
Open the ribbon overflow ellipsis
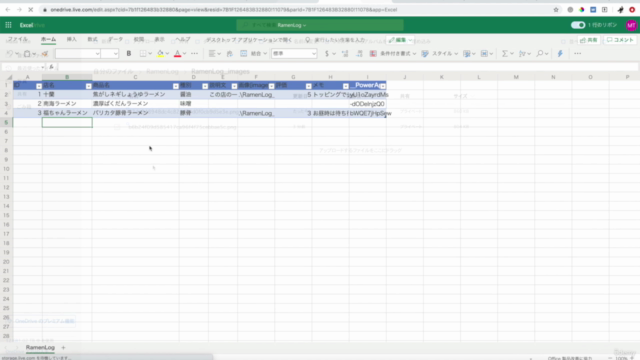(578, 53)
